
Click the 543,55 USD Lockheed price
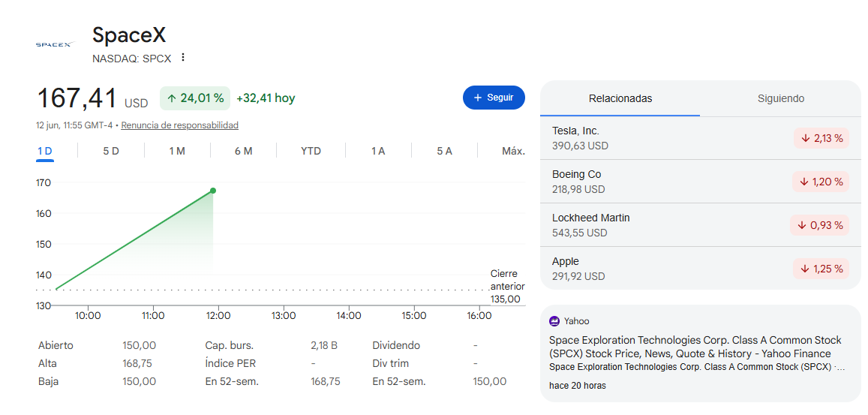tap(580, 233)
